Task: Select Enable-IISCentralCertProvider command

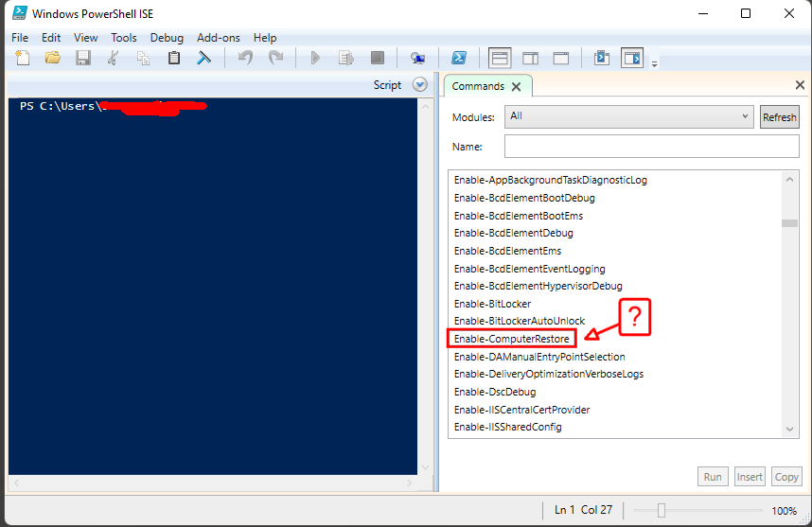Action: pyautogui.click(x=522, y=410)
